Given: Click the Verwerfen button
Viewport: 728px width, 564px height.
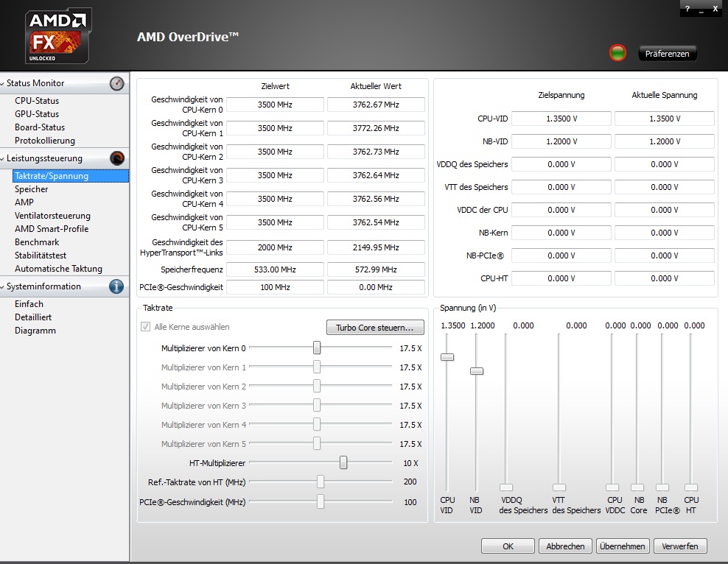Looking at the screenshot, I should point(679,546).
